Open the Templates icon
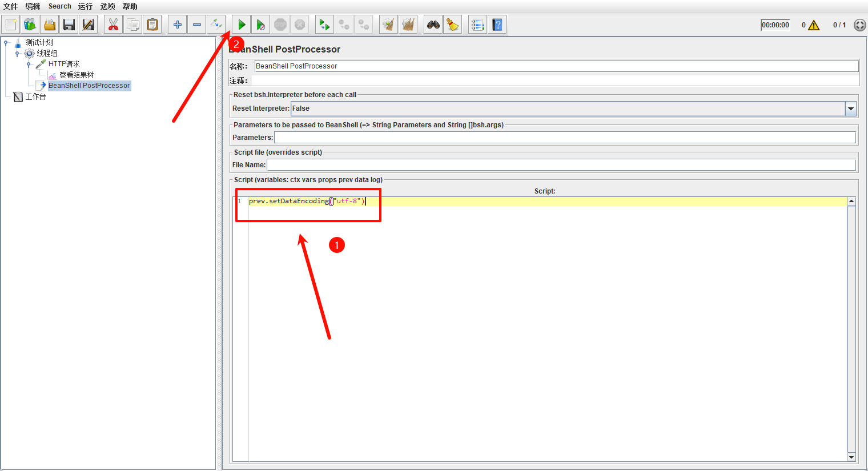The width and height of the screenshot is (868, 471). [x=30, y=25]
